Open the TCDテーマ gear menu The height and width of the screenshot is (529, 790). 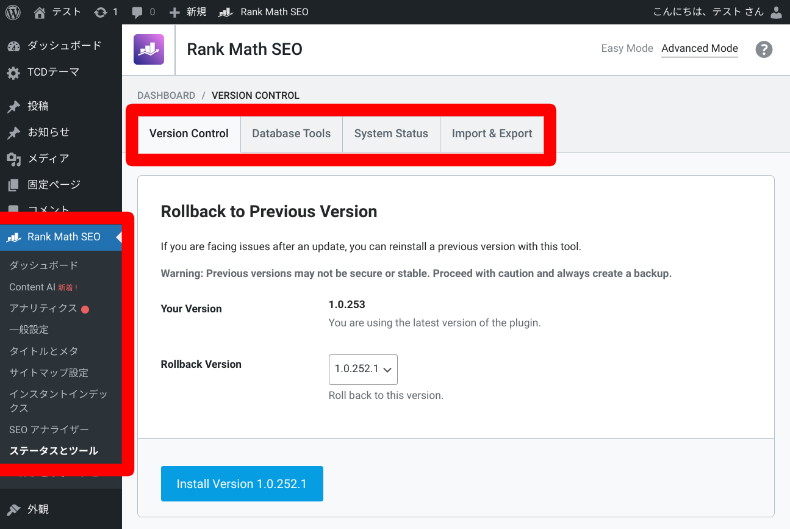pos(52,72)
